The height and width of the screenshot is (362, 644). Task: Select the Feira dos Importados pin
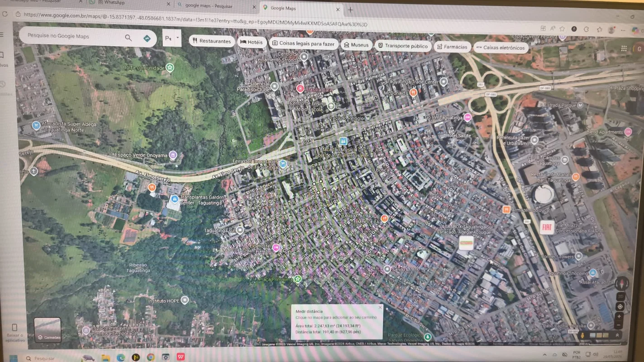tap(283, 164)
